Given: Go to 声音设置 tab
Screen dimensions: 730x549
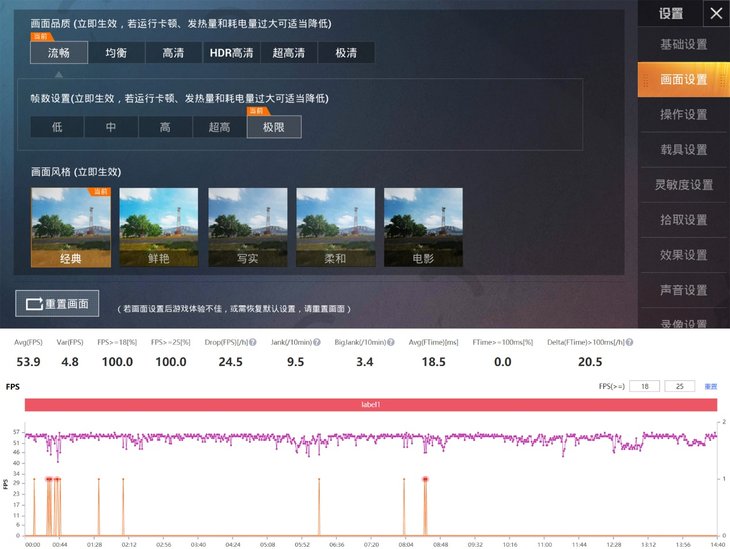Looking at the screenshot, I should point(683,290).
